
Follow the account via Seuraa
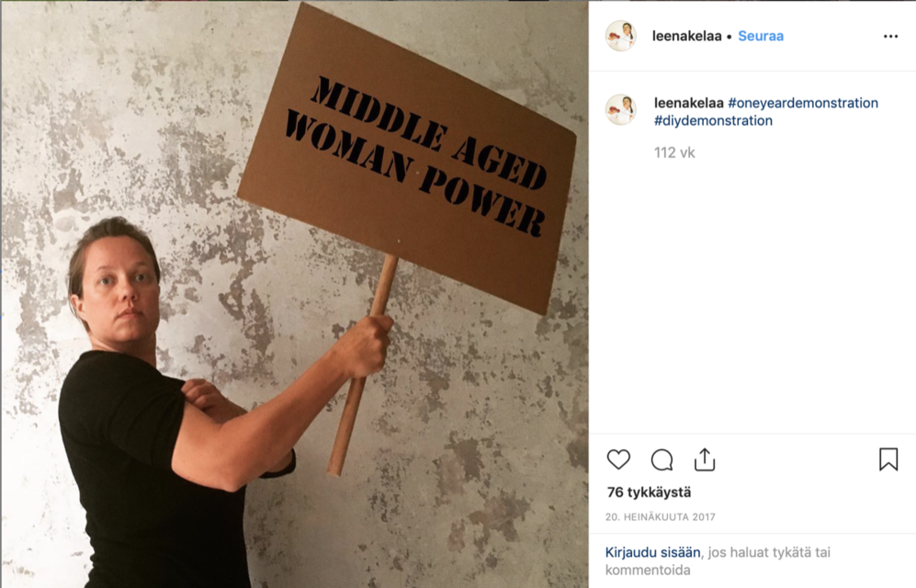point(761,36)
